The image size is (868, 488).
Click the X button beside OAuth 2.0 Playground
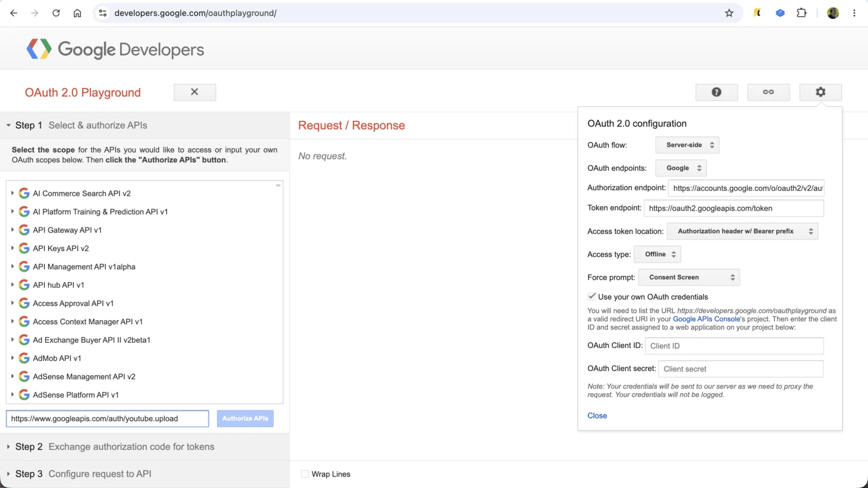click(x=195, y=92)
